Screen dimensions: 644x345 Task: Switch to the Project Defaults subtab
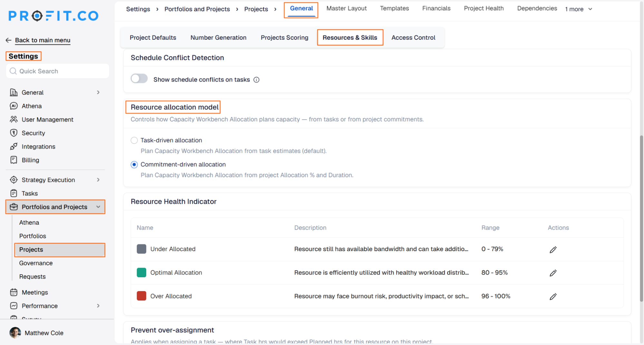point(153,38)
